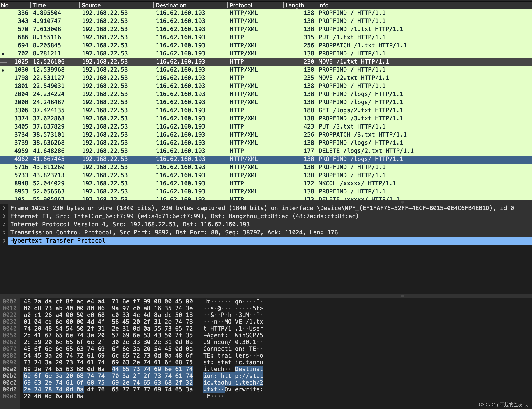Select packet 5716 at time 43.811260

click(x=266, y=167)
